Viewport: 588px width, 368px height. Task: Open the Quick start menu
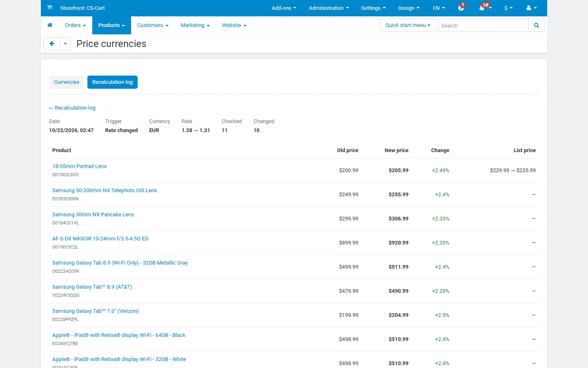(x=408, y=25)
